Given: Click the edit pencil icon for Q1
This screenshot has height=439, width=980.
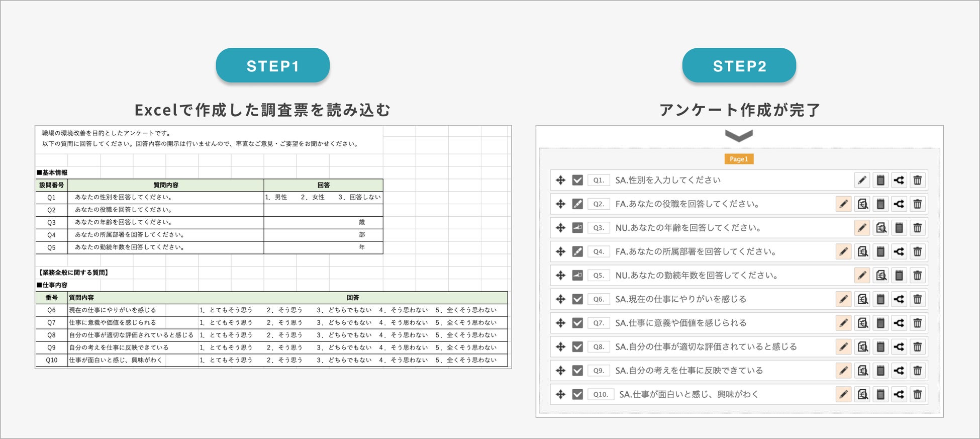Looking at the screenshot, I should click(862, 180).
